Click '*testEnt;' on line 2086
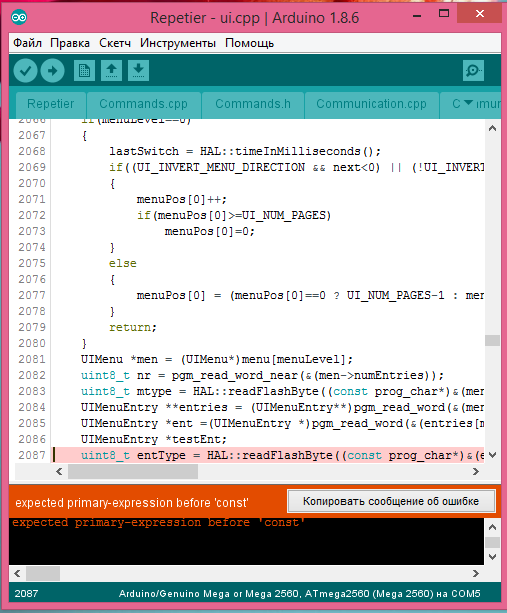 (x=196, y=440)
